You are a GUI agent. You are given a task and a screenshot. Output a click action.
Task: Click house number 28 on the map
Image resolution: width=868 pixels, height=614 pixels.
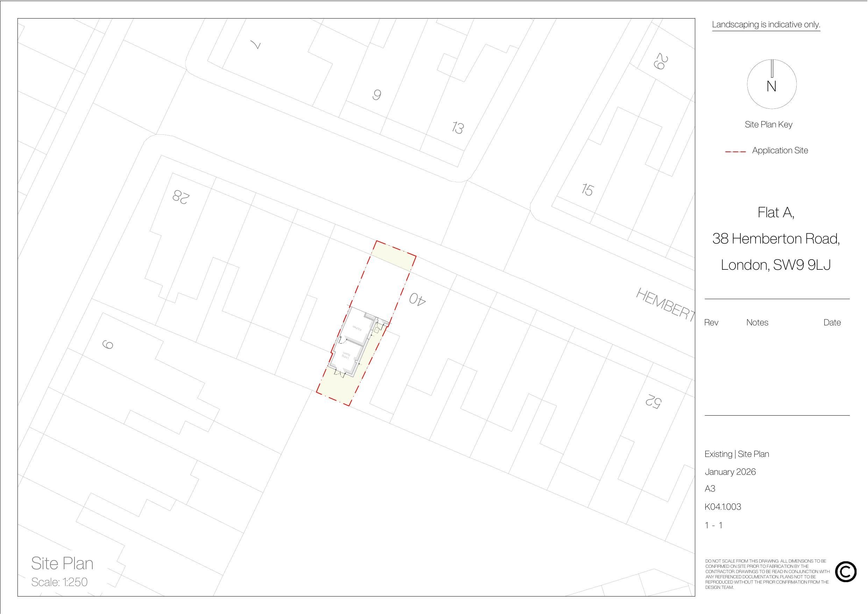(x=181, y=197)
